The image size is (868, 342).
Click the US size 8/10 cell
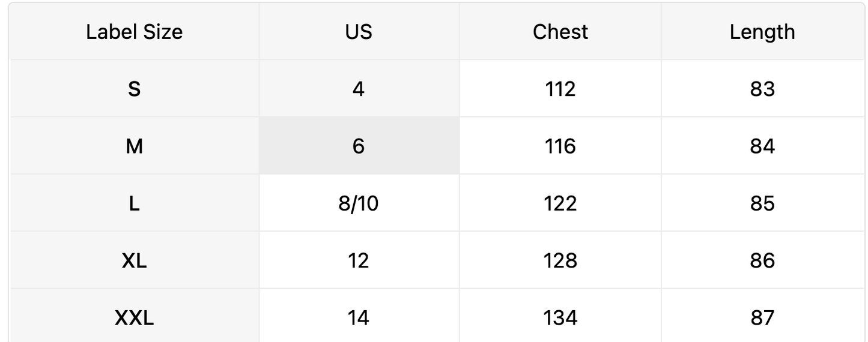[359, 203]
